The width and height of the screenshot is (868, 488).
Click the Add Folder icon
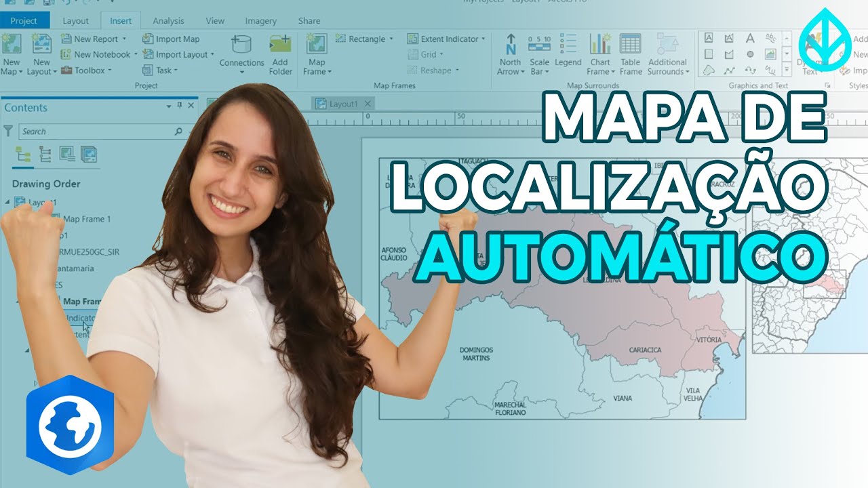point(280,44)
